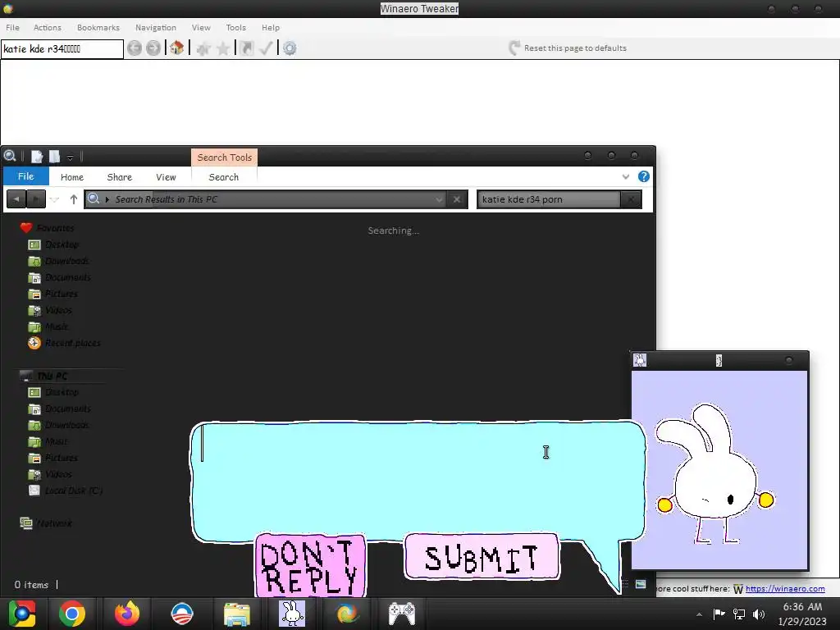The height and width of the screenshot is (630, 840).
Task: Go forward in Winaero Tweaker toolbar
Action: (153, 48)
